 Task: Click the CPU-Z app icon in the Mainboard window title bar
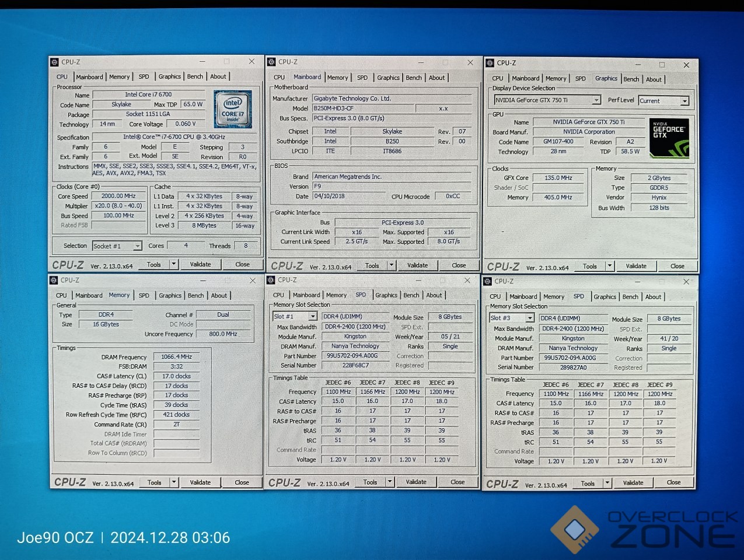(271, 62)
